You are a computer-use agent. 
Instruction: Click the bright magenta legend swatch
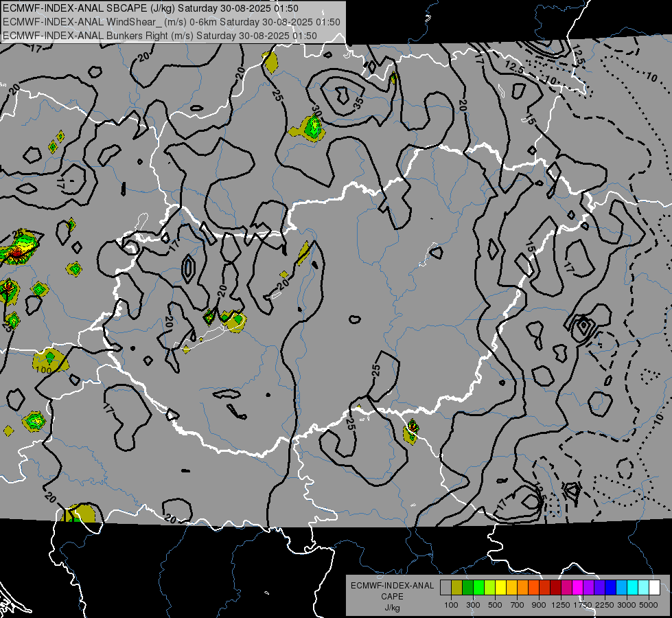pyautogui.click(x=578, y=588)
